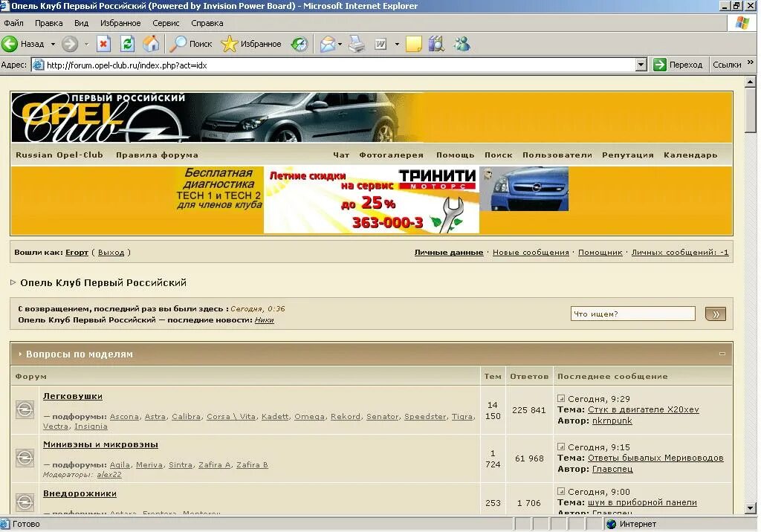
Task: Open the Помощь nav link
Action: coord(456,155)
